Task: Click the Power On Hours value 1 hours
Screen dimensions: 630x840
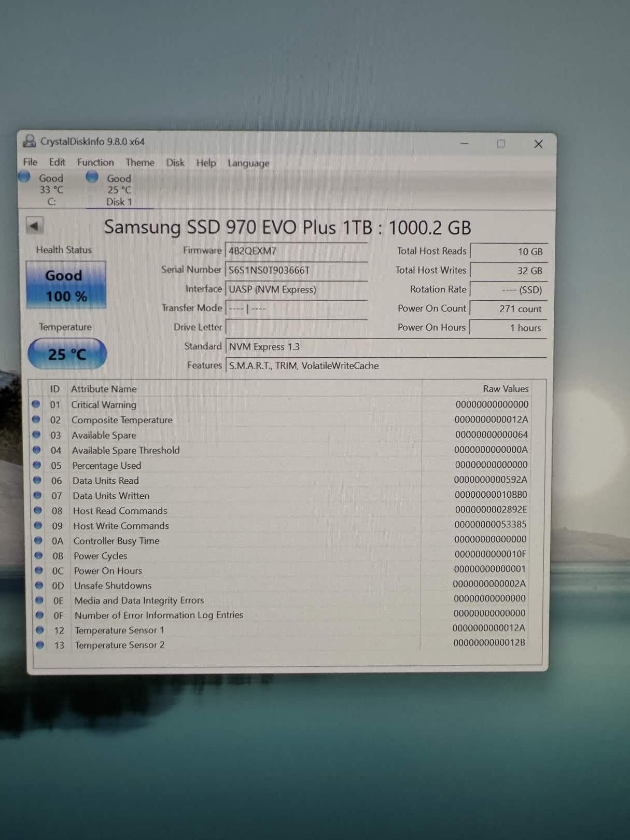Action: coord(509,328)
